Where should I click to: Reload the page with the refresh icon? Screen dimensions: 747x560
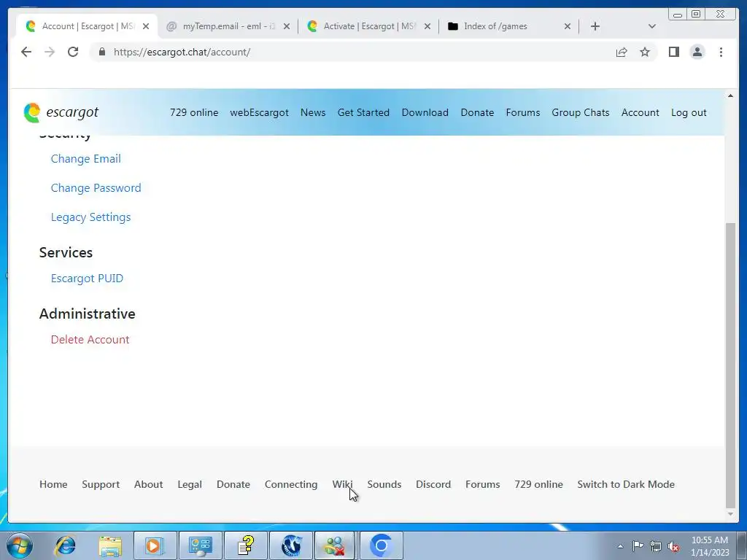click(73, 52)
